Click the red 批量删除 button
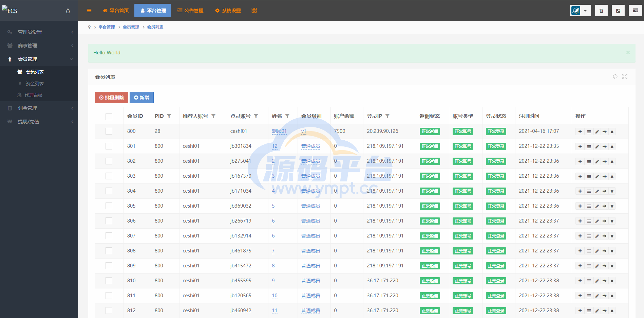 tap(112, 98)
